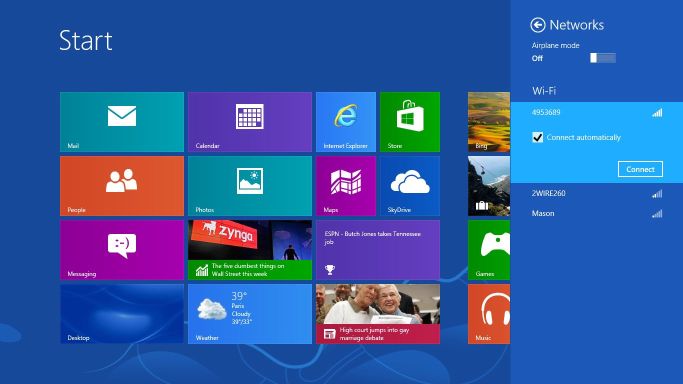This screenshot has height=384, width=683.
Task: Open the Weather tile showing Paris
Action: click(250, 314)
